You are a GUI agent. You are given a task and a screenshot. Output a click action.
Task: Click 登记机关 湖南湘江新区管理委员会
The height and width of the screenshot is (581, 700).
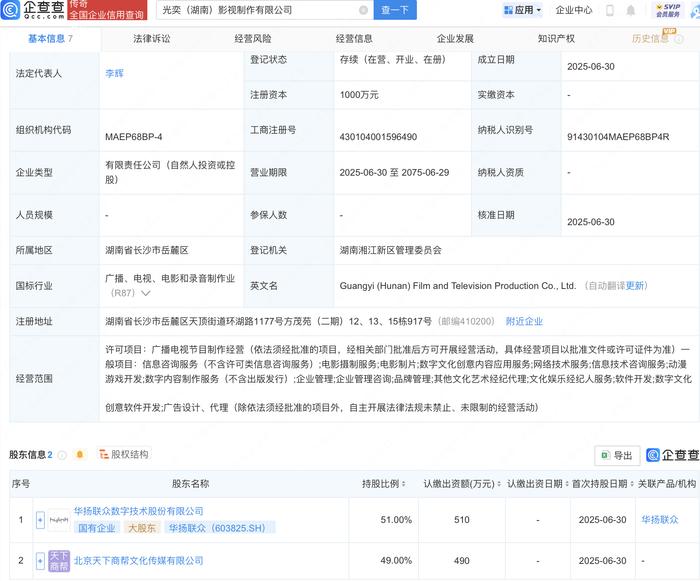tap(391, 251)
